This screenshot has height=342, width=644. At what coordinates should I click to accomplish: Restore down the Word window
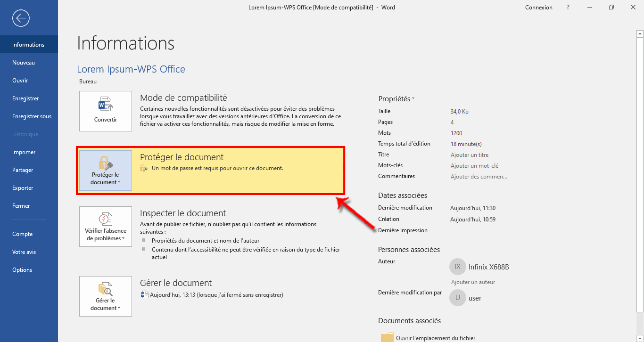(x=611, y=8)
